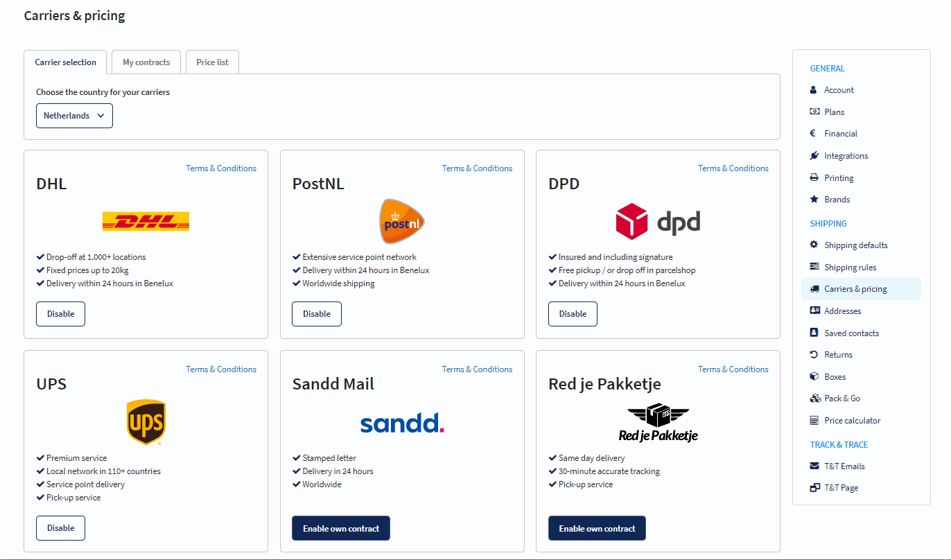Open Price calculator label
Image resolution: width=951 pixels, height=560 pixels.
point(853,421)
